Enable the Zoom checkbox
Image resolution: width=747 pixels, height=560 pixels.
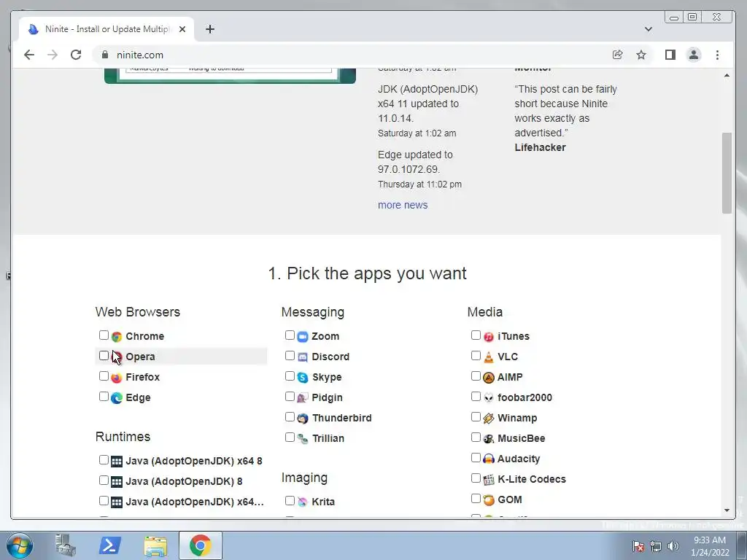[290, 335]
